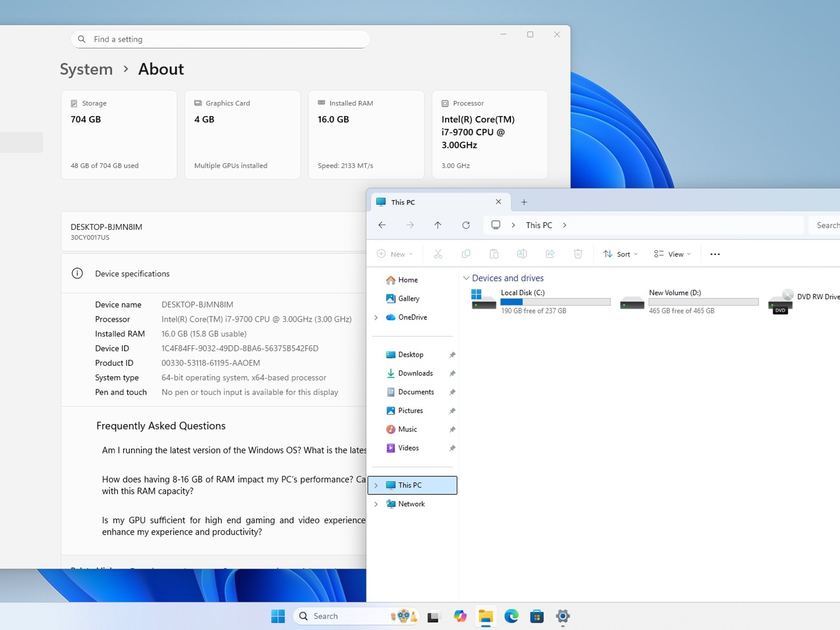840x630 pixels.
Task: Click the Paste clipboard icon in File Explorer
Action: tap(494, 254)
